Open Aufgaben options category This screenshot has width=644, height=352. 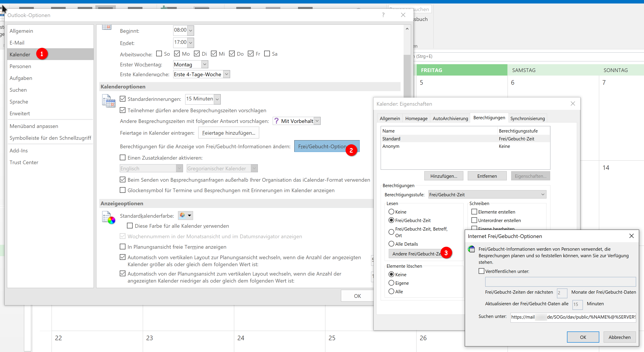pos(50,78)
